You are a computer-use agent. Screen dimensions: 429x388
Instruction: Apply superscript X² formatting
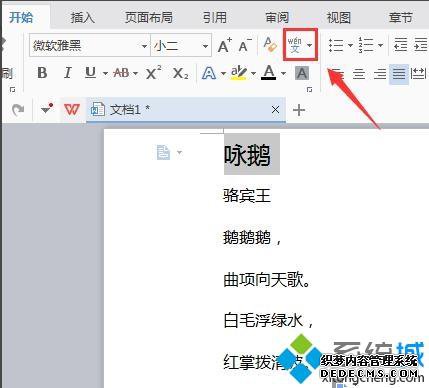tap(153, 72)
